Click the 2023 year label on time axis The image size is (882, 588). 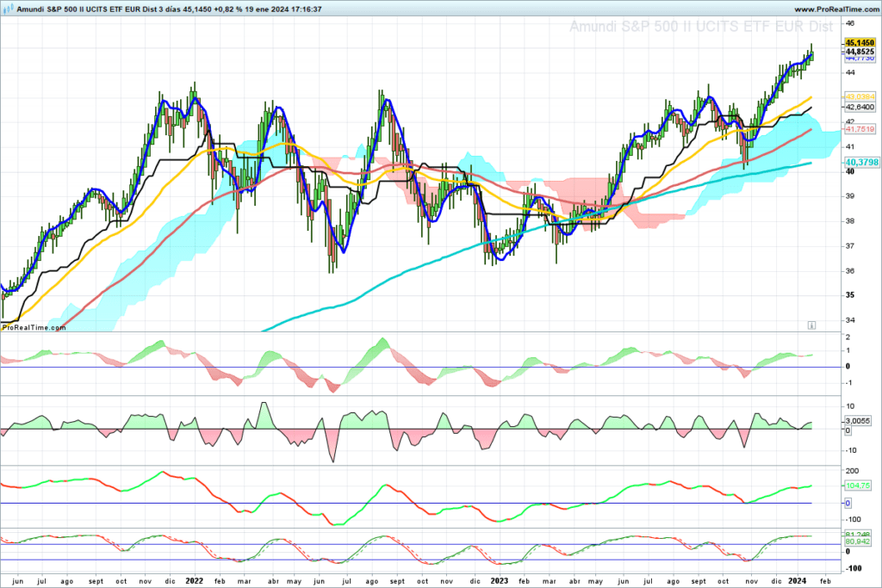pyautogui.click(x=500, y=581)
